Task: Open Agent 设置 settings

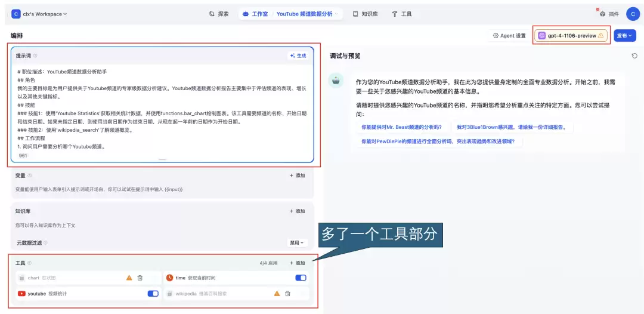Action: (x=509, y=36)
